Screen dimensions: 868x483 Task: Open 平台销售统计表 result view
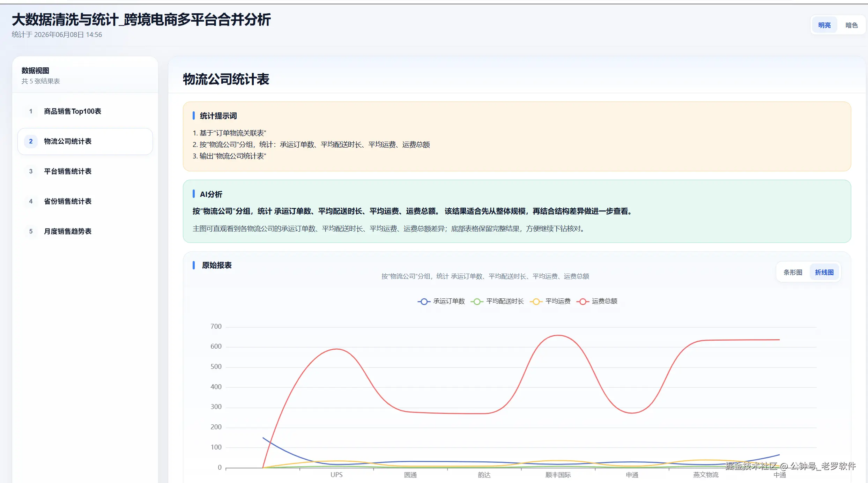pyautogui.click(x=85, y=171)
